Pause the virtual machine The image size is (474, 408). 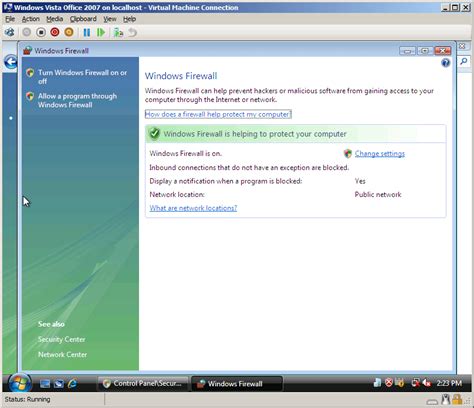pos(87,32)
